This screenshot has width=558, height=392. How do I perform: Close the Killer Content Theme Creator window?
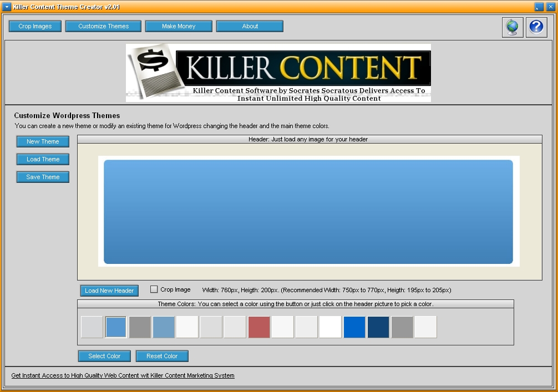click(x=550, y=7)
